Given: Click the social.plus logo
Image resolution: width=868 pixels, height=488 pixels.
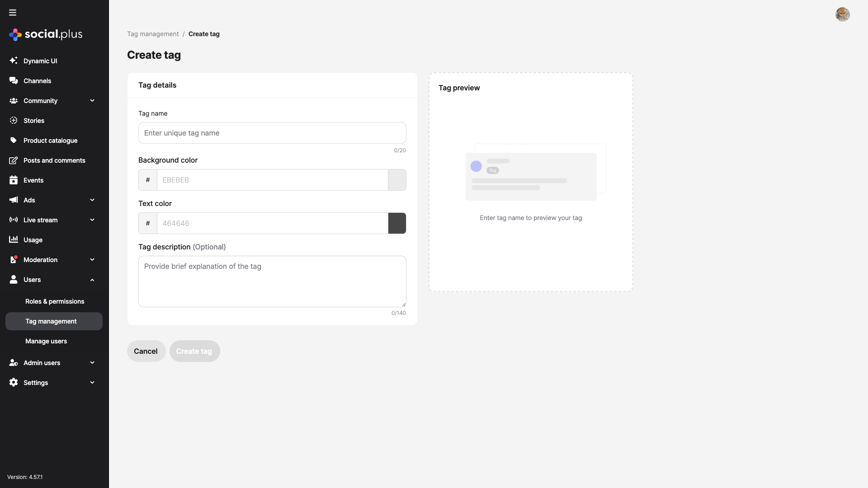Looking at the screenshot, I should (x=45, y=34).
